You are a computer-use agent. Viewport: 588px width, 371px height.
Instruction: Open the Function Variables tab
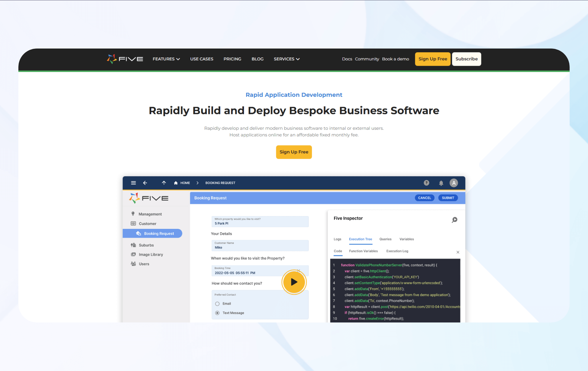pos(363,251)
